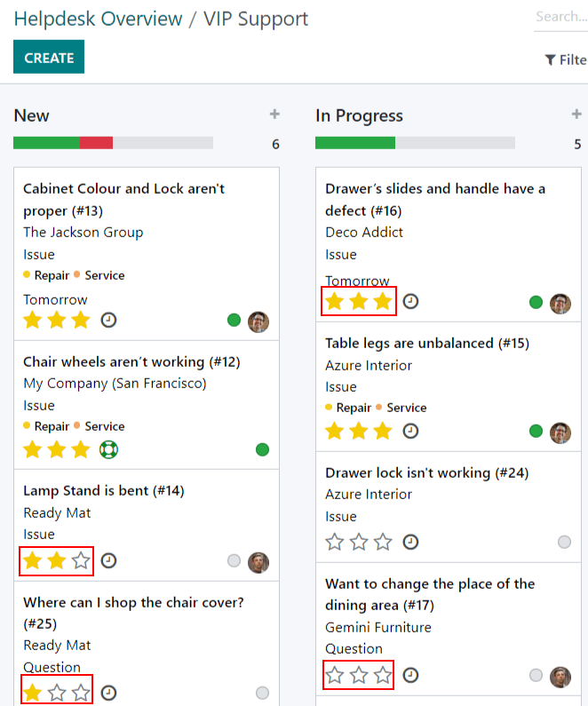Set first priority star on ticket #17

(335, 675)
